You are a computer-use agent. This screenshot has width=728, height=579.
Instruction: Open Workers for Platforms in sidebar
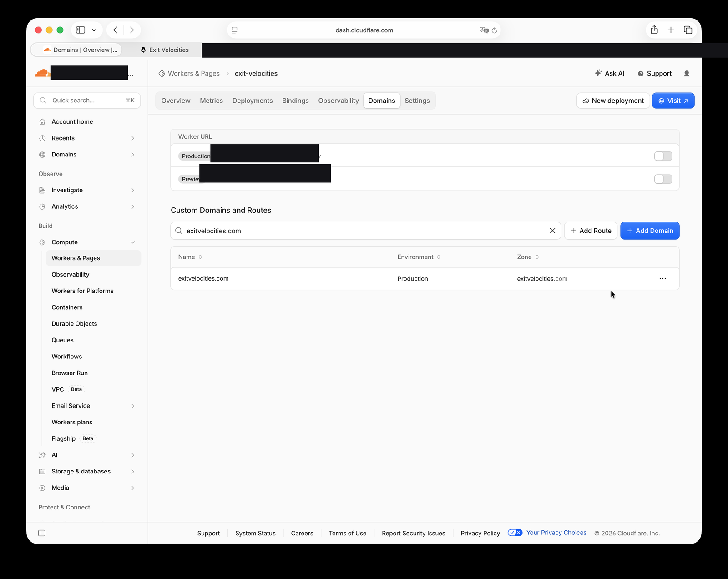tap(82, 291)
